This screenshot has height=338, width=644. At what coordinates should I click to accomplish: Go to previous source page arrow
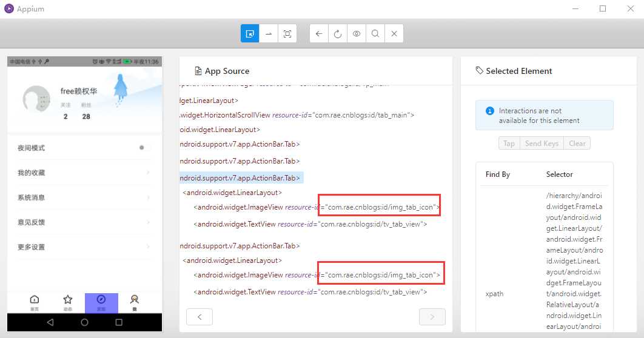pyautogui.click(x=199, y=317)
